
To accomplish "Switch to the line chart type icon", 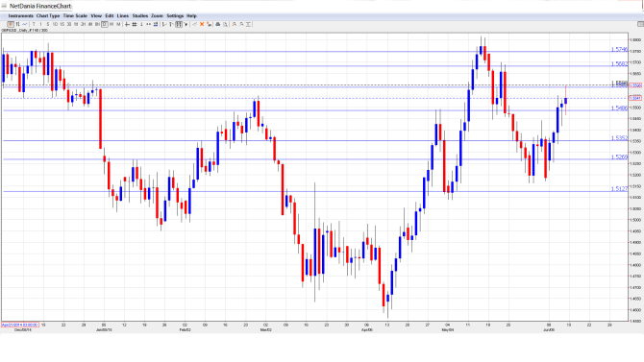I will click(x=25, y=24).
